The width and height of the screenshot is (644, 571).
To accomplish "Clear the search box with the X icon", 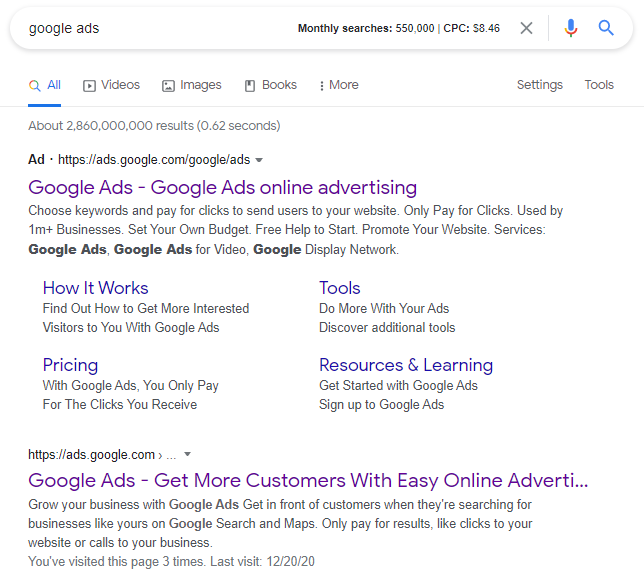I will [x=527, y=28].
